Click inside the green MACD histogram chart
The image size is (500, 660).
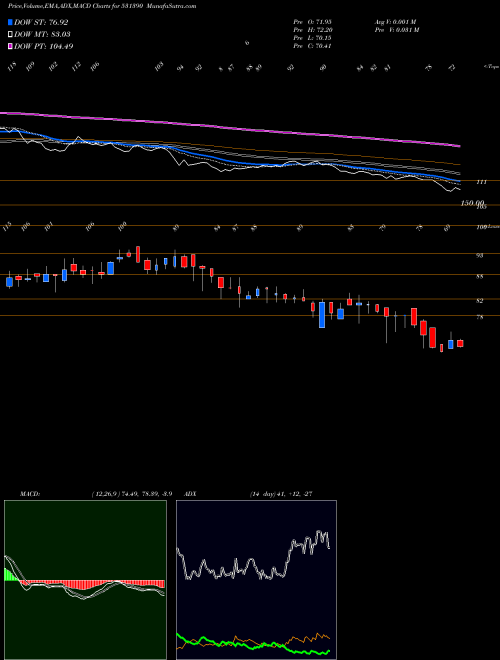pyautogui.click(x=85, y=580)
